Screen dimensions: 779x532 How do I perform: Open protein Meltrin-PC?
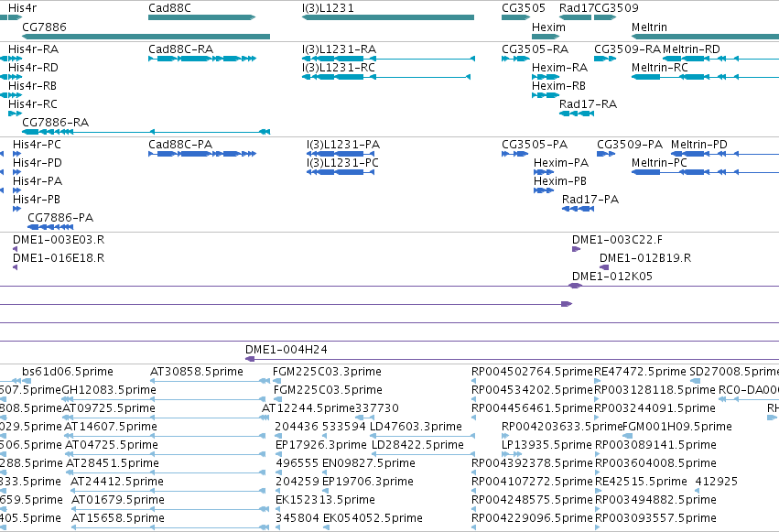(x=659, y=163)
